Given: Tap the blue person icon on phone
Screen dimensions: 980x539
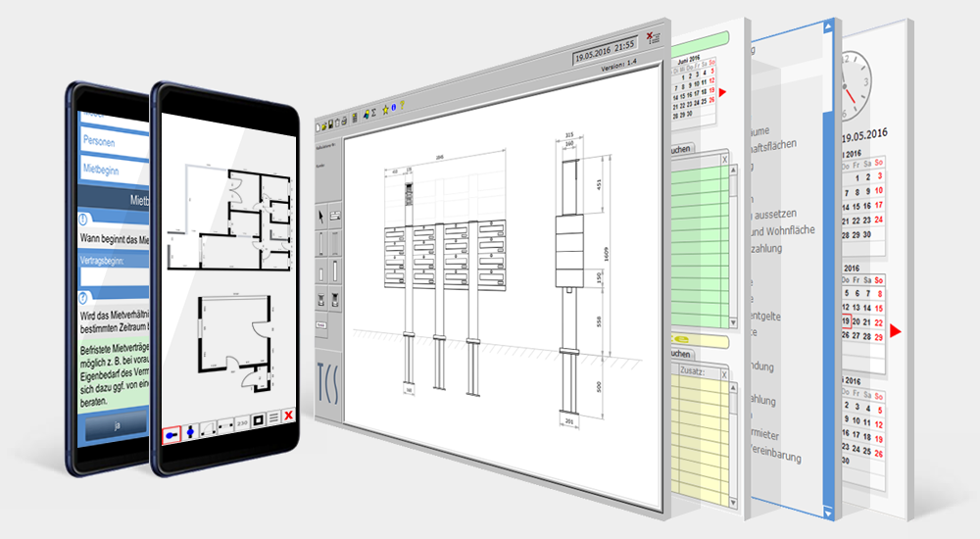Looking at the screenshot, I should click(x=190, y=429).
